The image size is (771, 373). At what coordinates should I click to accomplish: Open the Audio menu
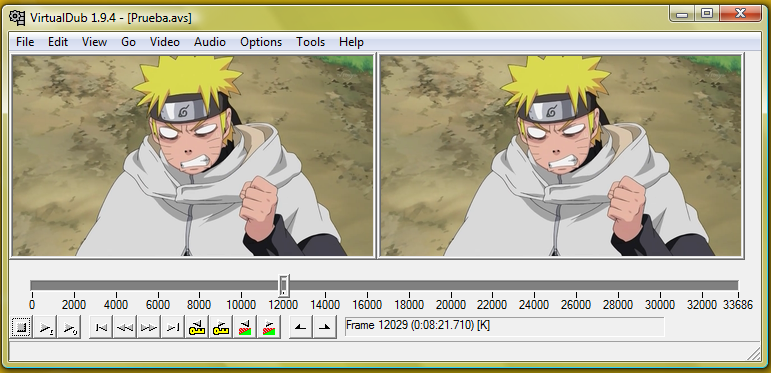[x=210, y=42]
